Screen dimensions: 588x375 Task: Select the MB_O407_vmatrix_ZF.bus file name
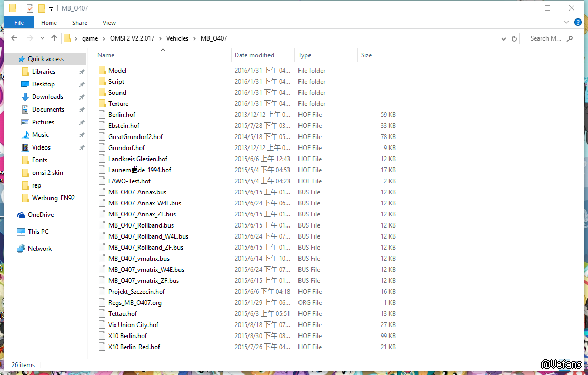[x=144, y=281]
